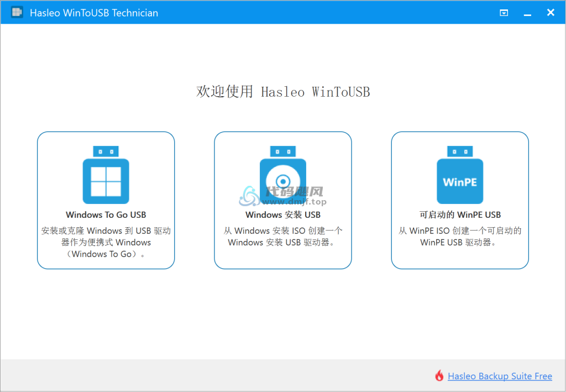Select the "Windows To Go USB" title text

point(106,215)
